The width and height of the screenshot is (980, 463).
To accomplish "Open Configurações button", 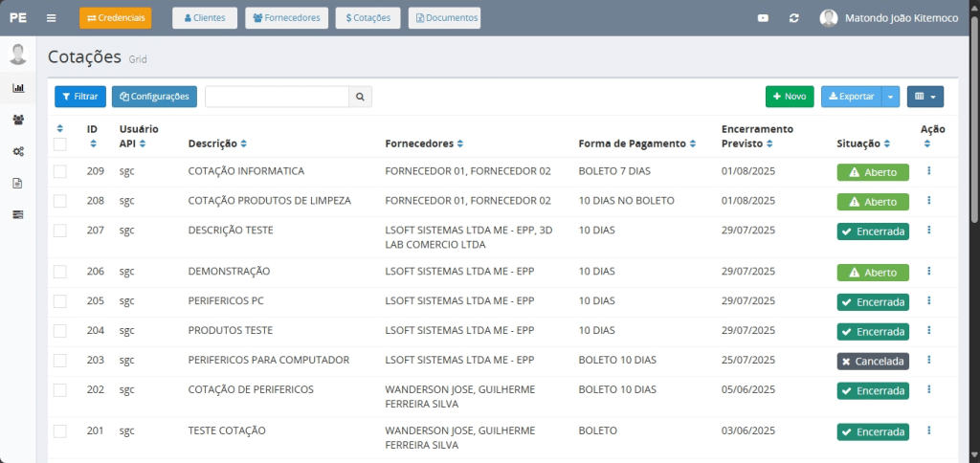I will pyautogui.click(x=154, y=97).
